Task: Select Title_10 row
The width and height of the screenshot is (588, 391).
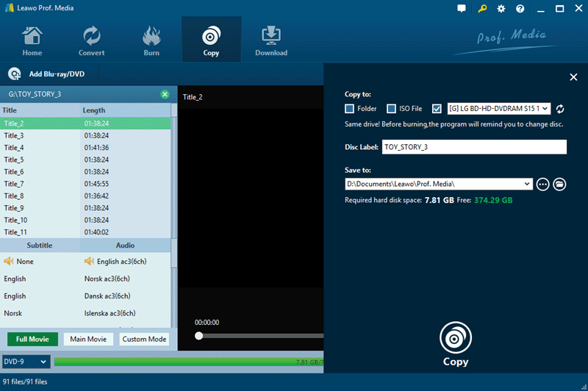Action: [x=85, y=220]
